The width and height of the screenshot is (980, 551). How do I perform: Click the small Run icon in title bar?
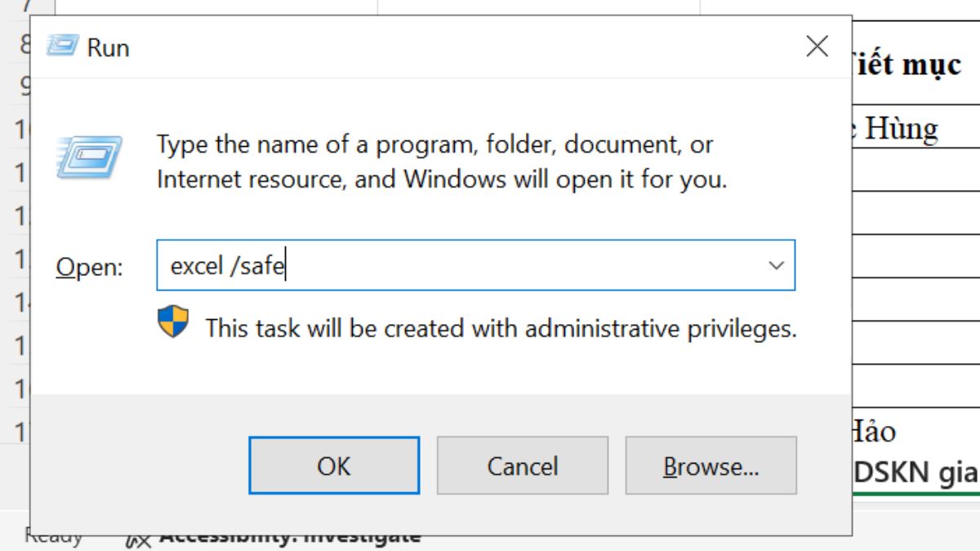[x=63, y=46]
